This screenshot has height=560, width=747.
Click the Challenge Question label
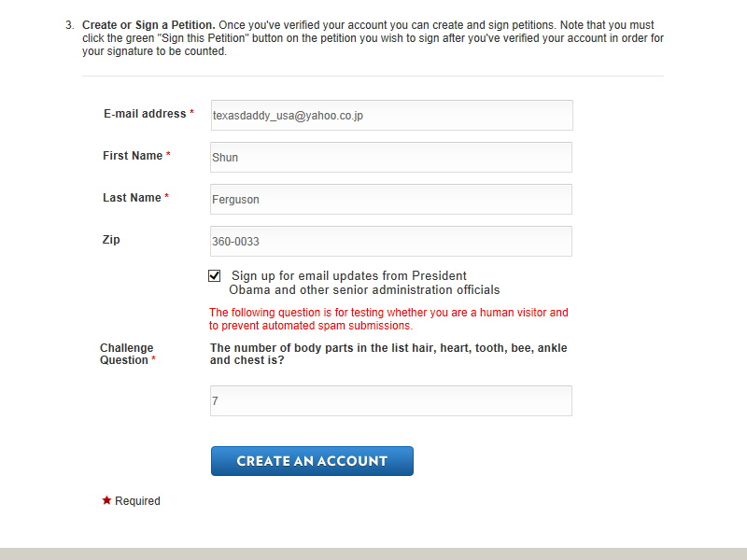coord(126,354)
